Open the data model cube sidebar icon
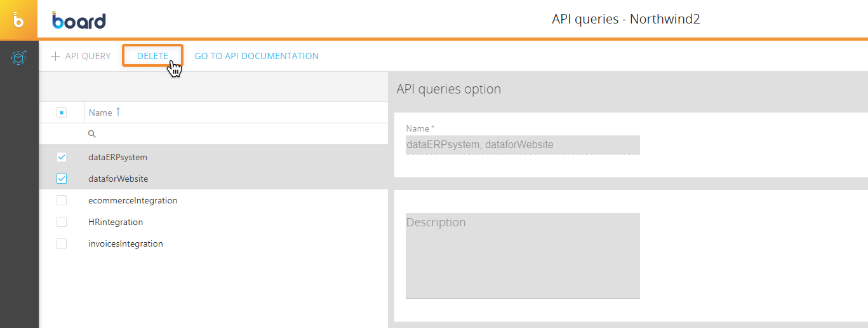The height and width of the screenshot is (328, 868). click(x=19, y=58)
